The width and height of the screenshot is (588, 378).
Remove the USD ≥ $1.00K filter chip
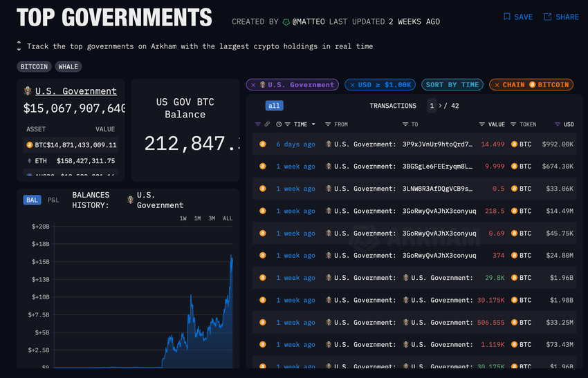pos(351,85)
